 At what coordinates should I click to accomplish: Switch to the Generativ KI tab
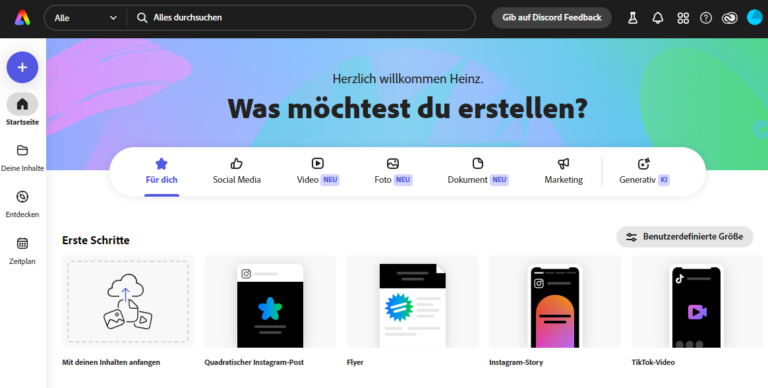pyautogui.click(x=644, y=171)
